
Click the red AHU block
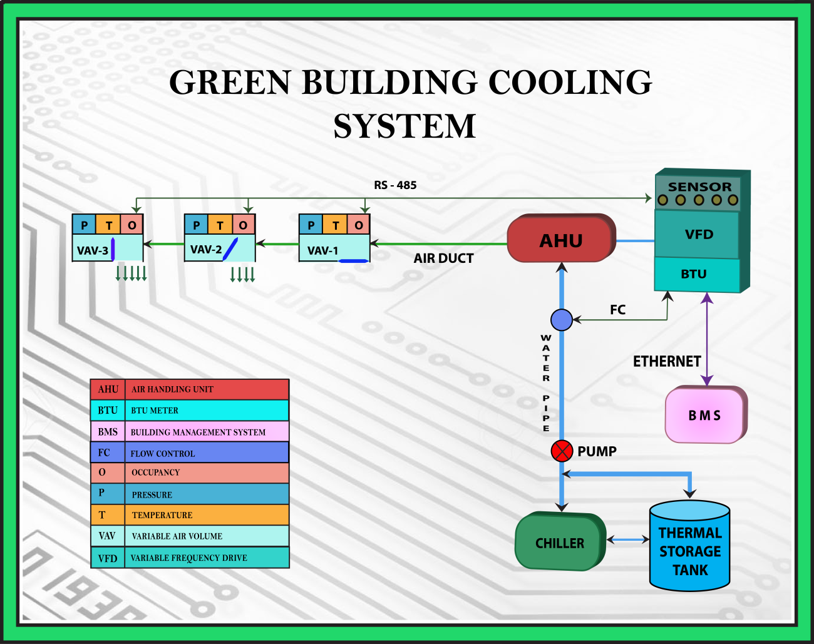point(562,238)
